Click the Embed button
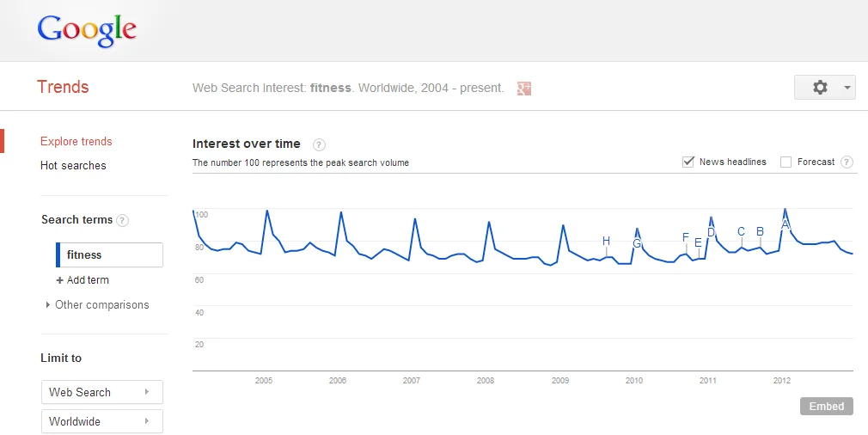Screen dimensions: 868x435 [x=826, y=407]
